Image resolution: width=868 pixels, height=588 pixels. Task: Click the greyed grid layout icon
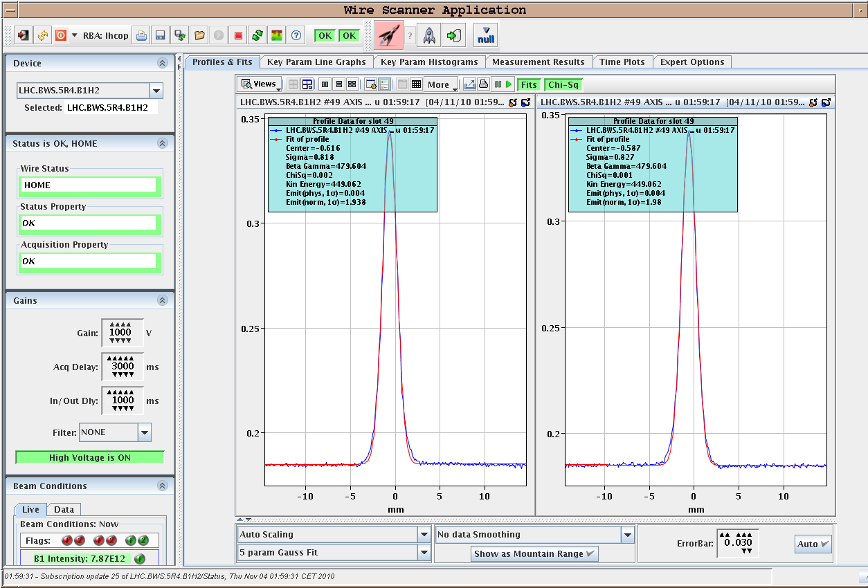point(293,84)
